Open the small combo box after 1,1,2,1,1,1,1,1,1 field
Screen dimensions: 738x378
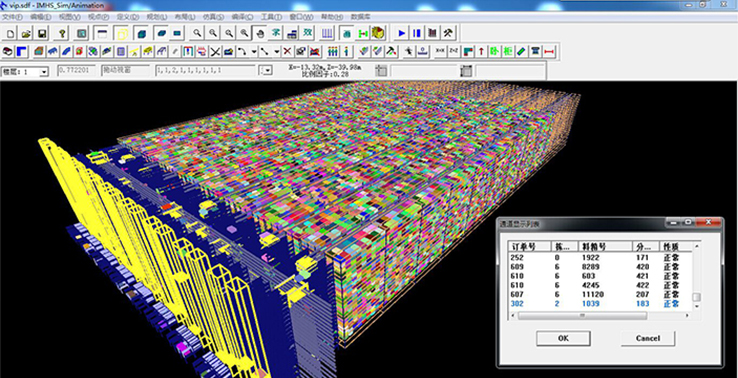click(265, 71)
